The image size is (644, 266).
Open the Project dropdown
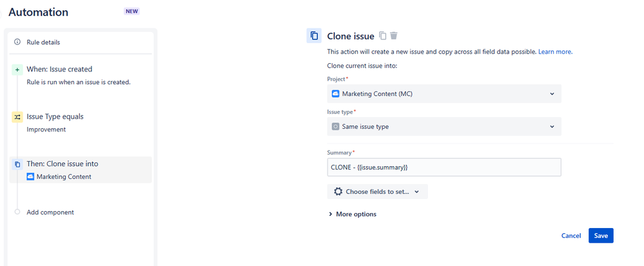[x=444, y=93]
